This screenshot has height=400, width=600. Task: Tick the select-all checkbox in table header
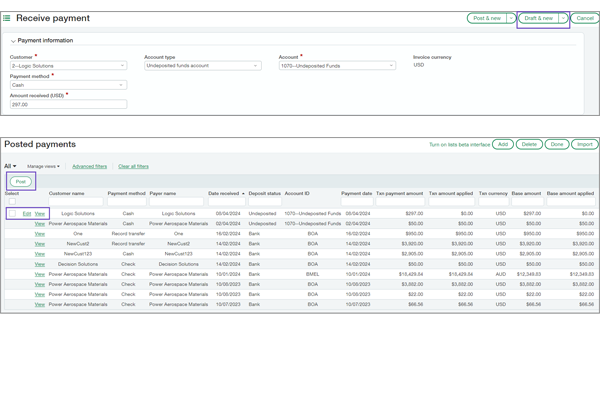point(12,202)
